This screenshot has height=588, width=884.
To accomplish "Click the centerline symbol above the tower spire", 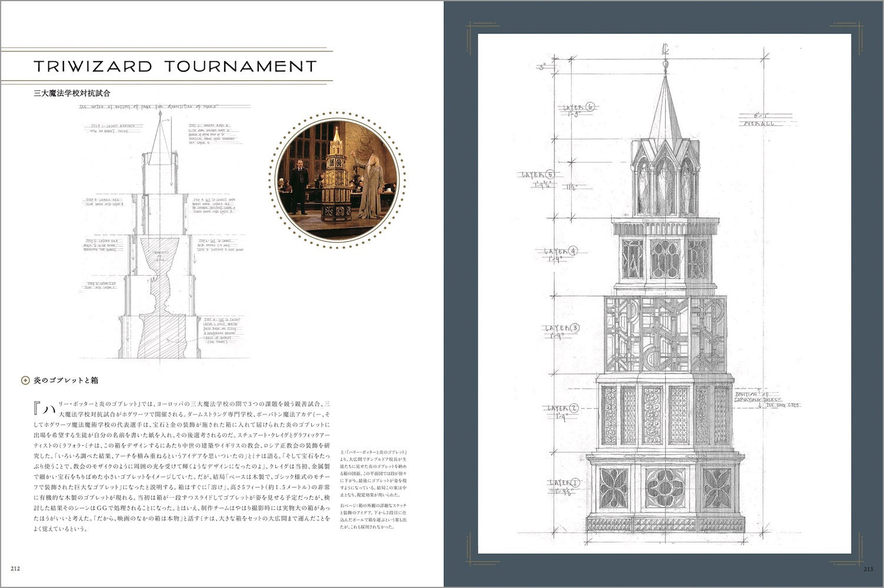I will [x=666, y=48].
